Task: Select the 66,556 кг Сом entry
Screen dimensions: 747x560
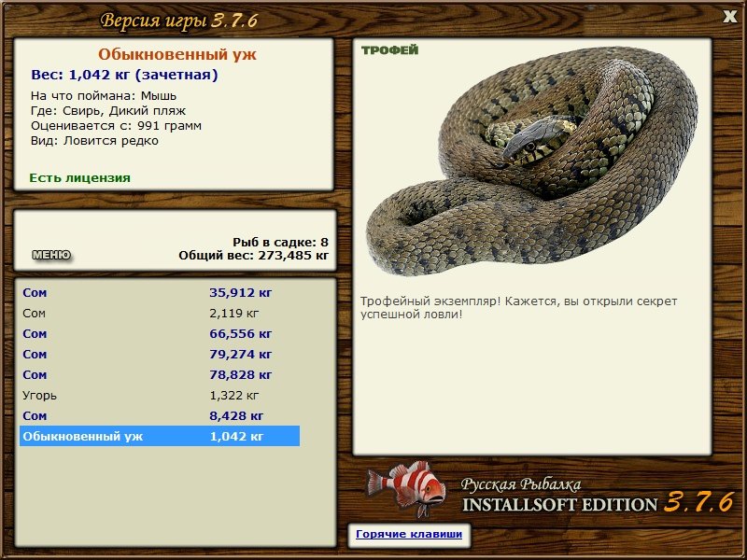Action: coord(160,334)
